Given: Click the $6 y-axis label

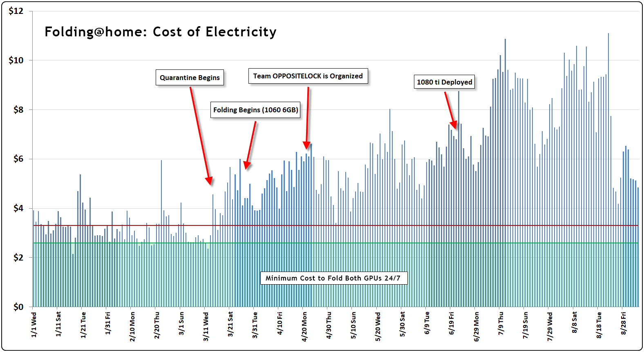Looking at the screenshot, I should tap(18, 159).
